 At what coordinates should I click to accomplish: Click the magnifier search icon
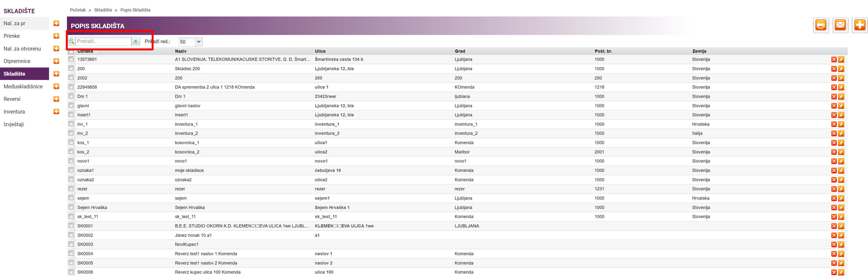(x=71, y=41)
